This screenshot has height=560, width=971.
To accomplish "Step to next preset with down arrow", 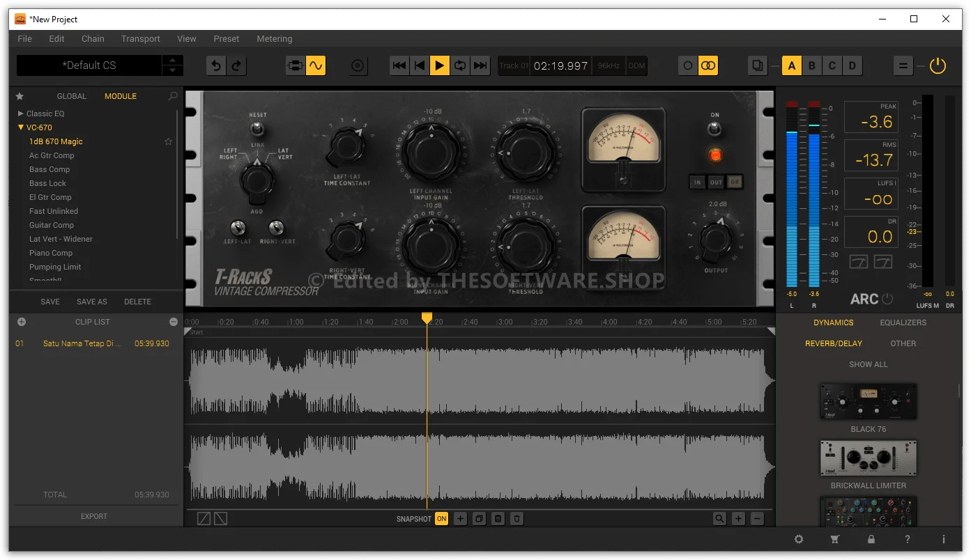I will pos(173,70).
